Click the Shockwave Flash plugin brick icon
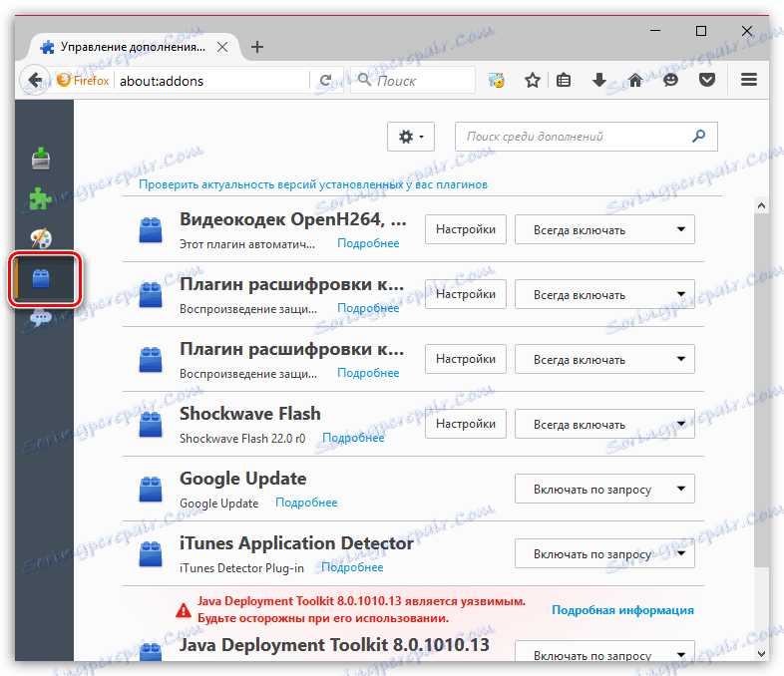 tap(151, 424)
